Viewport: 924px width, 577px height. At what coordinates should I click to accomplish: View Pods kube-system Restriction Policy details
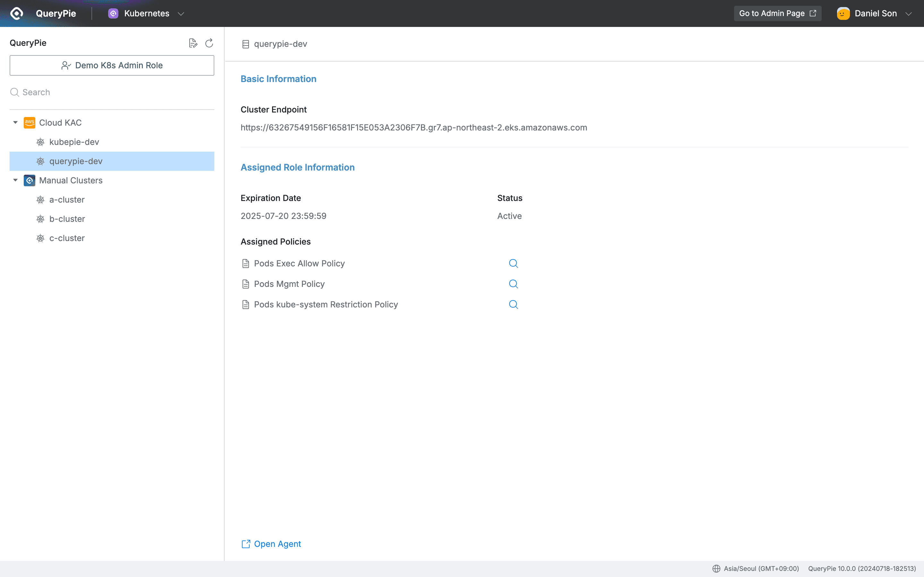(x=513, y=305)
